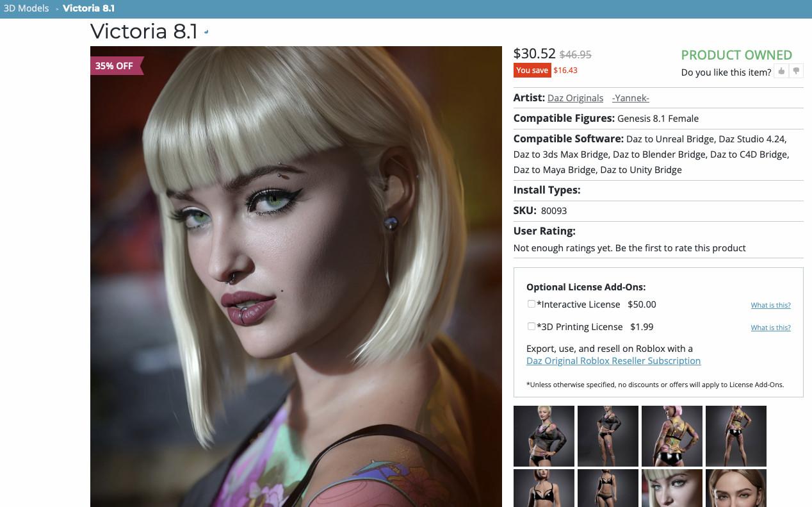Click the SKU value 80093

click(554, 211)
